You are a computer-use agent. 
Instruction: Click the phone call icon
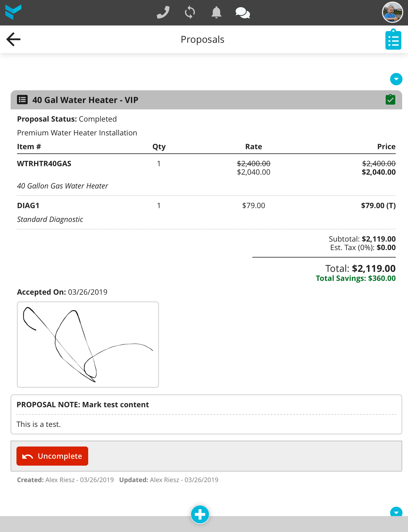click(163, 12)
